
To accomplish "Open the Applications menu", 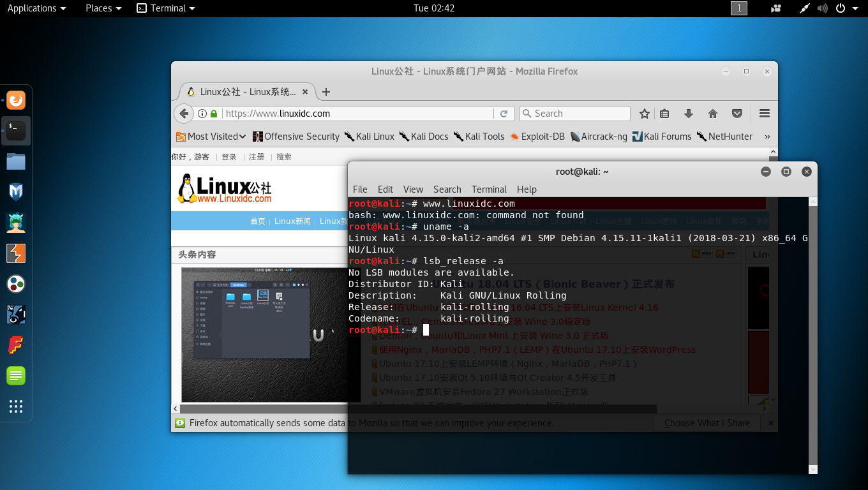I will (x=36, y=8).
